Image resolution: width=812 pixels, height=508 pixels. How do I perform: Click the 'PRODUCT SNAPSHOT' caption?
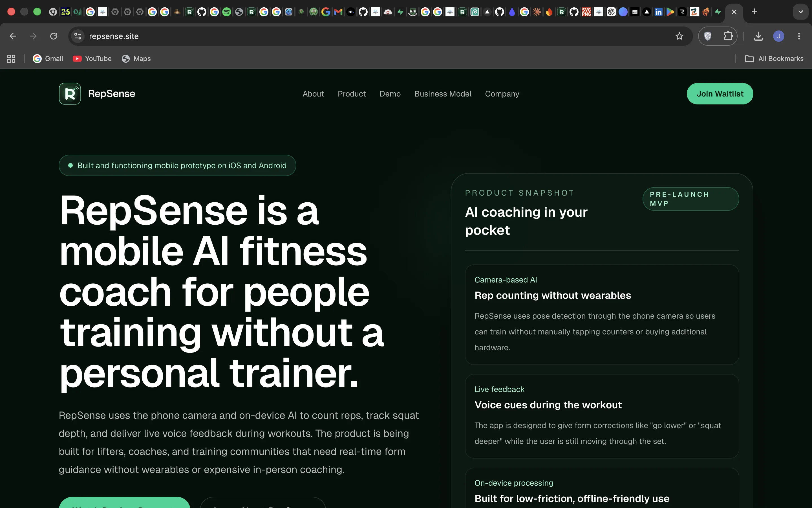(520, 193)
